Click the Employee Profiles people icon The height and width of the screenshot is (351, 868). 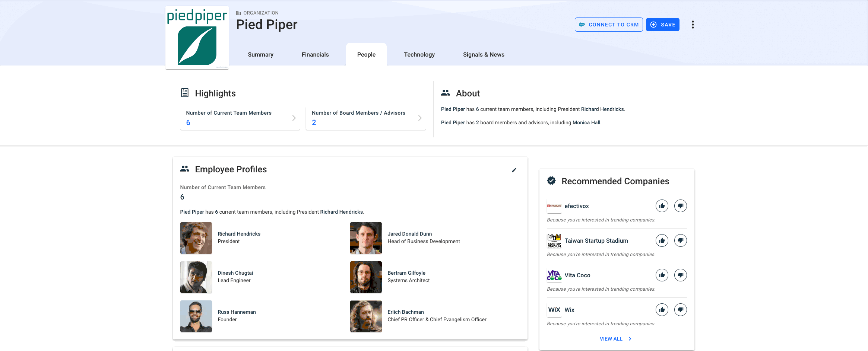185,169
